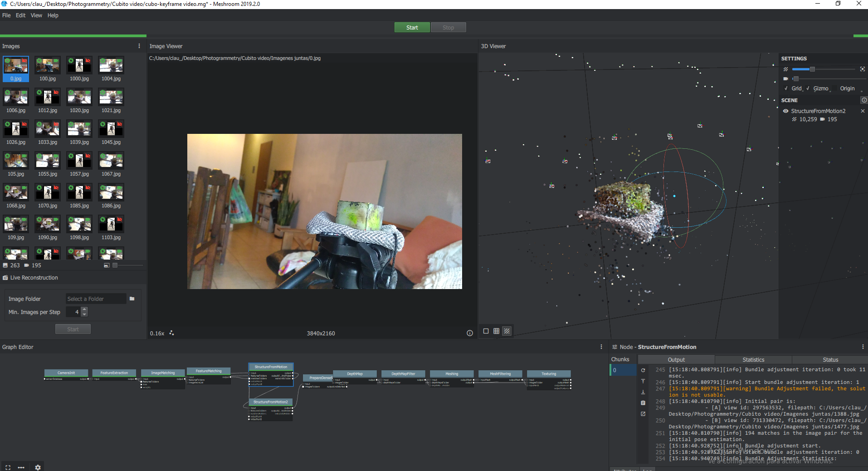Click the green Start button at top
The image size is (868, 471).
coord(412,28)
